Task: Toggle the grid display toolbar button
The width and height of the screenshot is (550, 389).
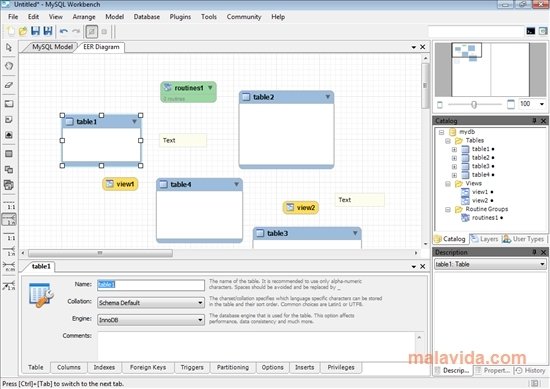Action: pyautogui.click(x=92, y=32)
